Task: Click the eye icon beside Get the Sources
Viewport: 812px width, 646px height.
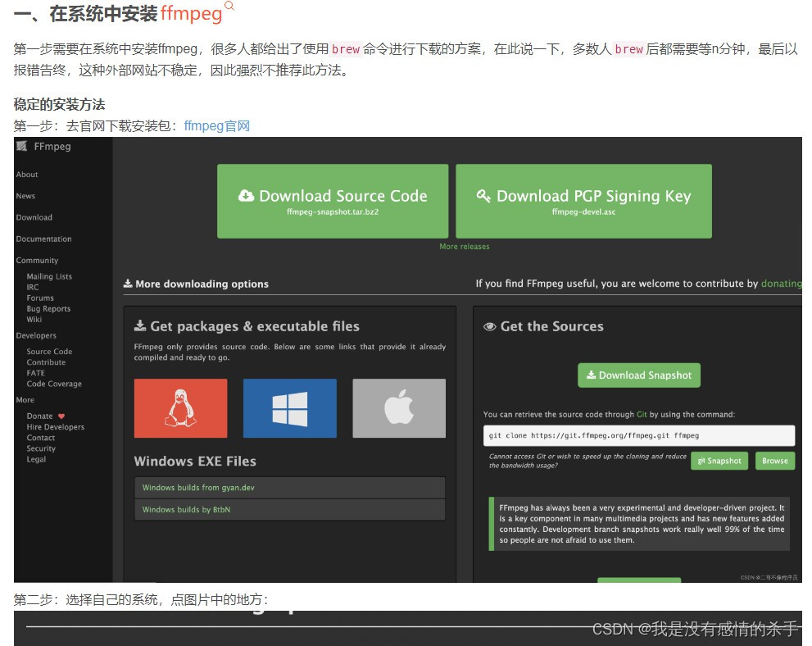Action: [x=489, y=326]
